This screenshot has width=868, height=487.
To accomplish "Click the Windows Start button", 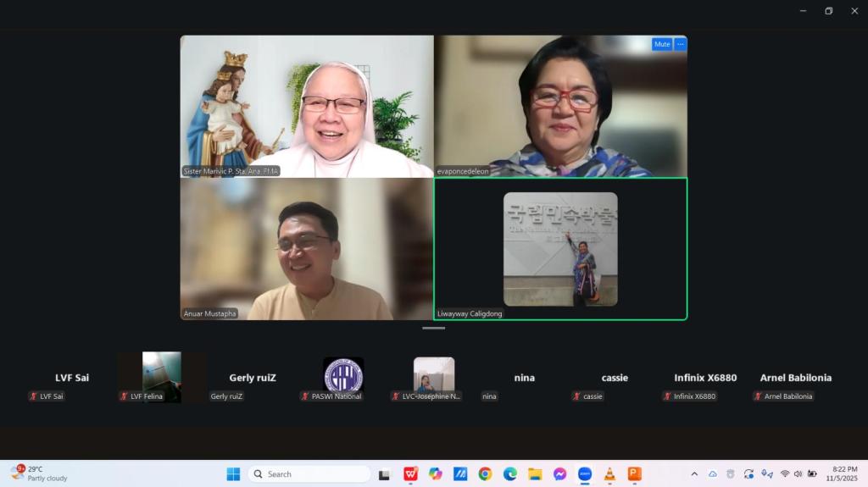I will (233, 474).
